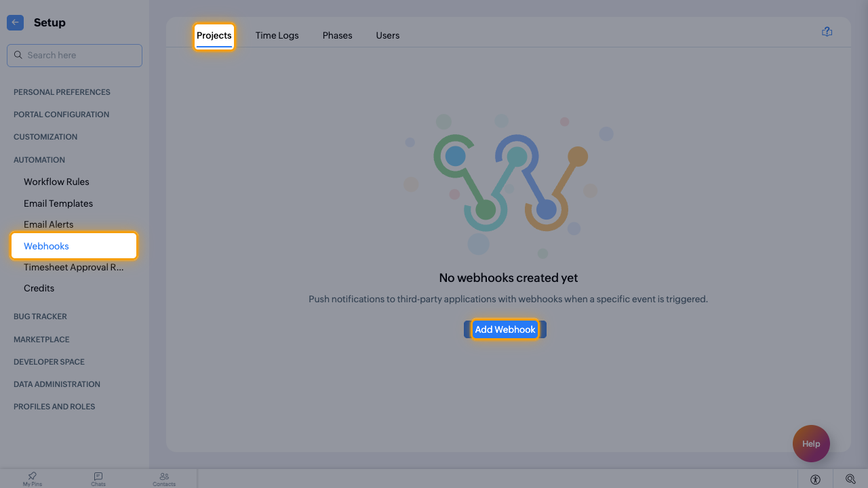Open the icon at the top-right of the webhooks panel
This screenshot has width=868, height=488.
[x=827, y=32]
